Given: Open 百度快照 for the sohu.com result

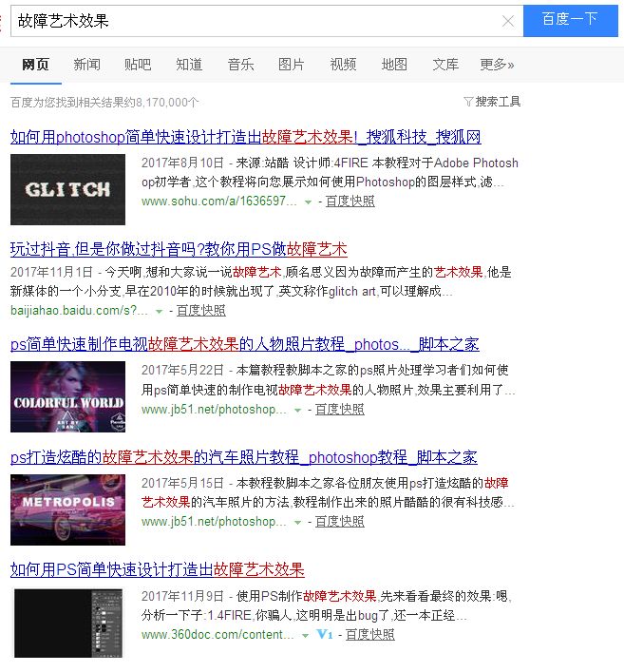Looking at the screenshot, I should pos(350,201).
